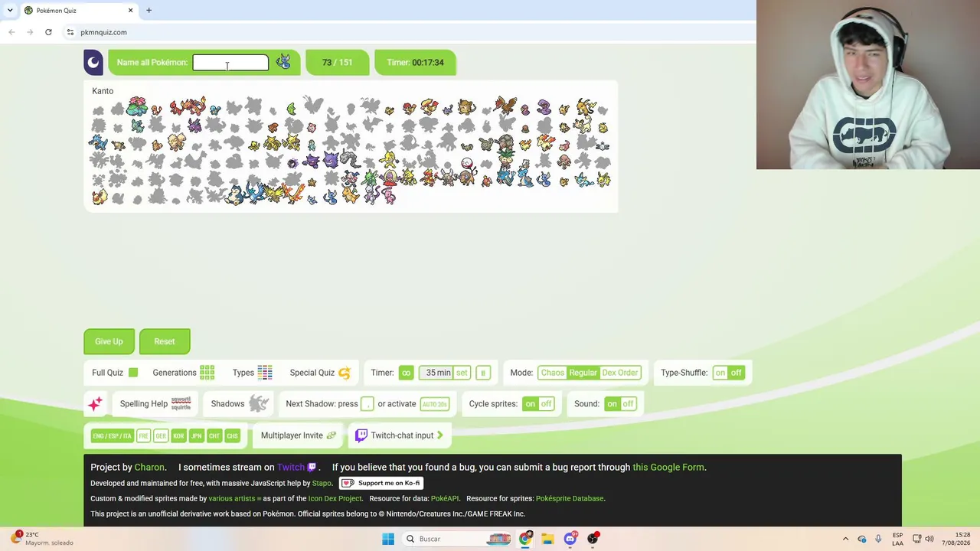Open the PokéAPI link

click(445, 499)
